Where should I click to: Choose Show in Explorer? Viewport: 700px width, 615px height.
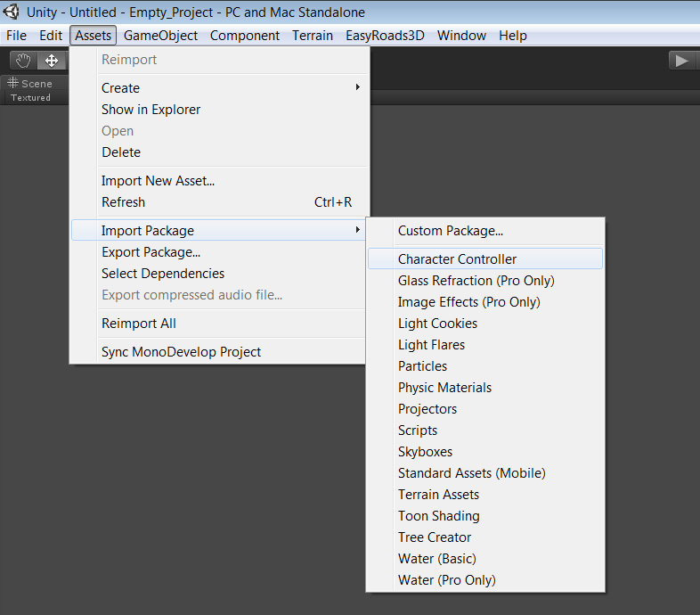pos(219,110)
